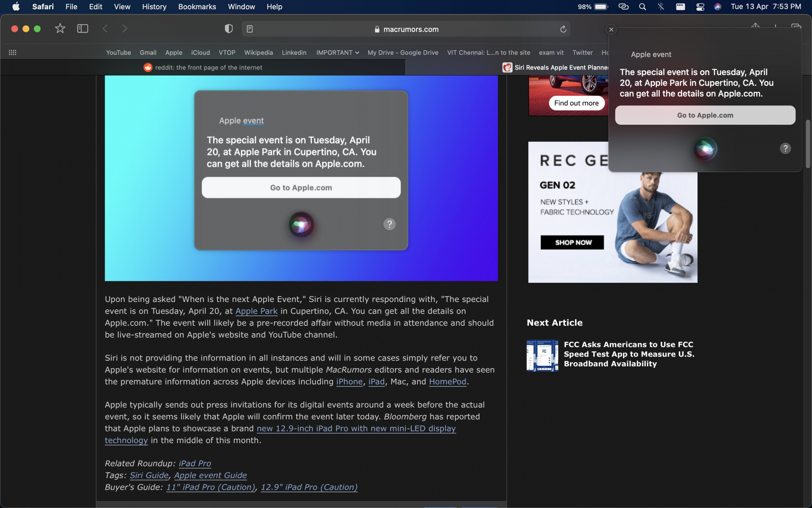Open the Gmail bookmark
Image resolution: width=812 pixels, height=508 pixels.
pyautogui.click(x=148, y=52)
